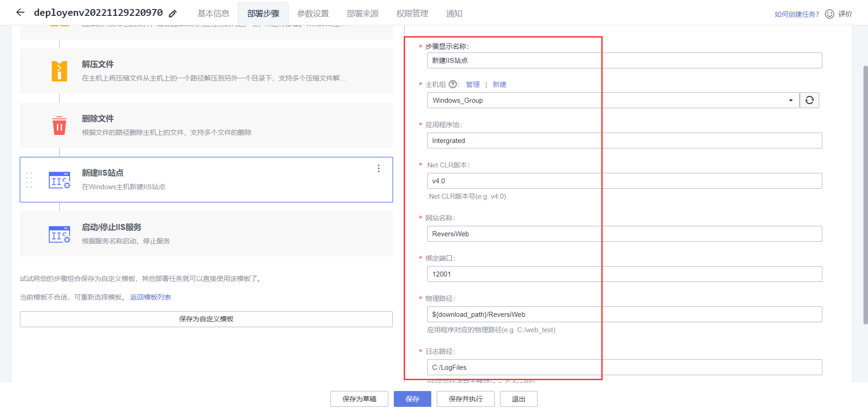Click the back arrow next to the task name

(x=20, y=12)
